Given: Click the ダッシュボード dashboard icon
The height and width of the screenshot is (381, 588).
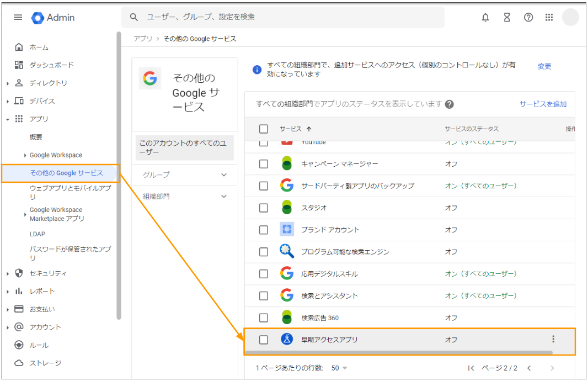Looking at the screenshot, I should pyautogui.click(x=19, y=65).
